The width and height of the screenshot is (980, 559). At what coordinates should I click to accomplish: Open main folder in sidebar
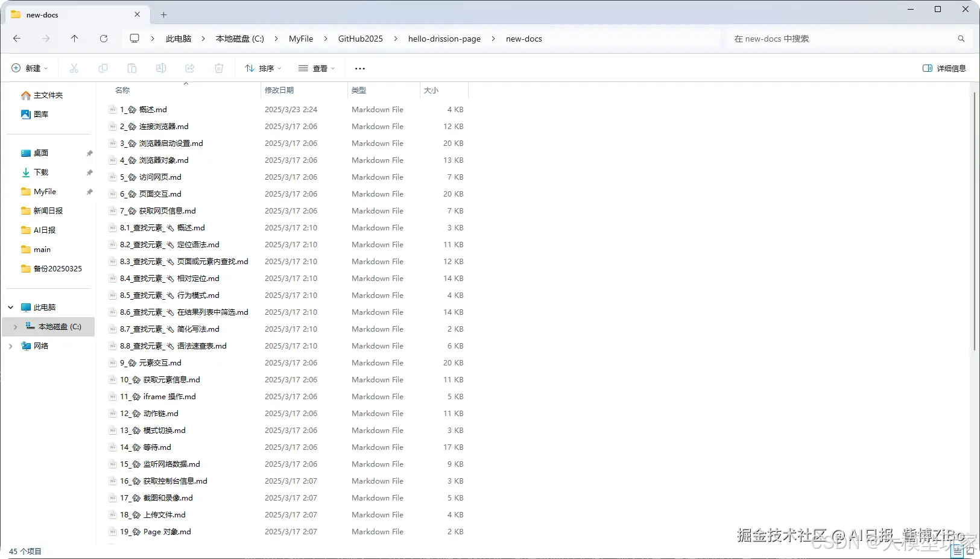click(36, 250)
